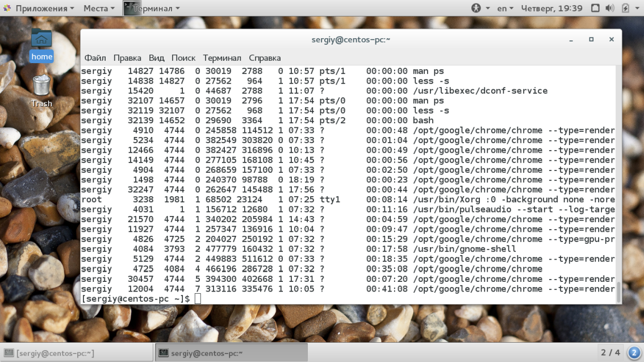The image size is (644, 362).
Task: Click the terminal vertical scrollbar
Action: [x=618, y=290]
